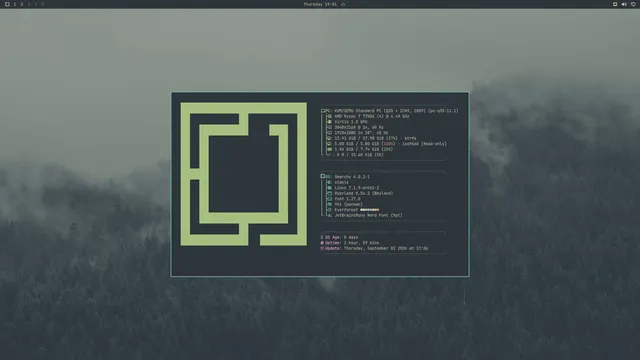The image size is (640, 360).
Task: Select the Virtio 1.0 GPU text
Action: (351, 122)
